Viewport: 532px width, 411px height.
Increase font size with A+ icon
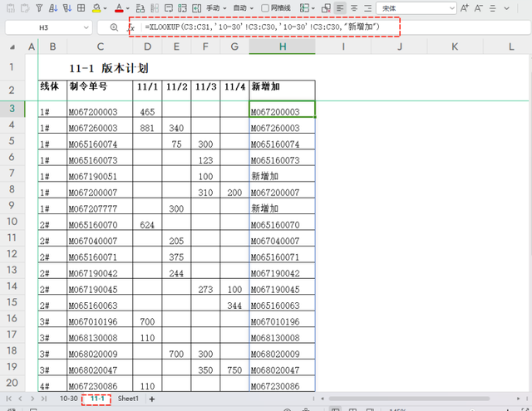click(x=465, y=7)
